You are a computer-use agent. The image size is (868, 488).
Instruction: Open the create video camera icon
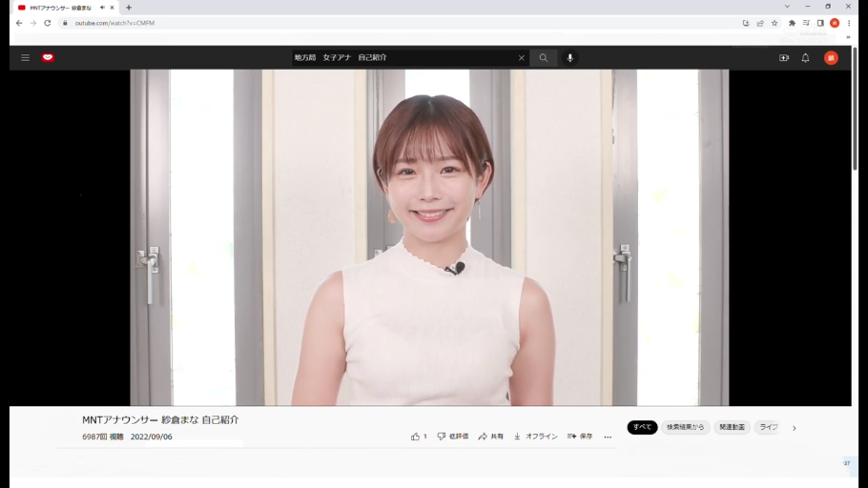(x=784, y=58)
